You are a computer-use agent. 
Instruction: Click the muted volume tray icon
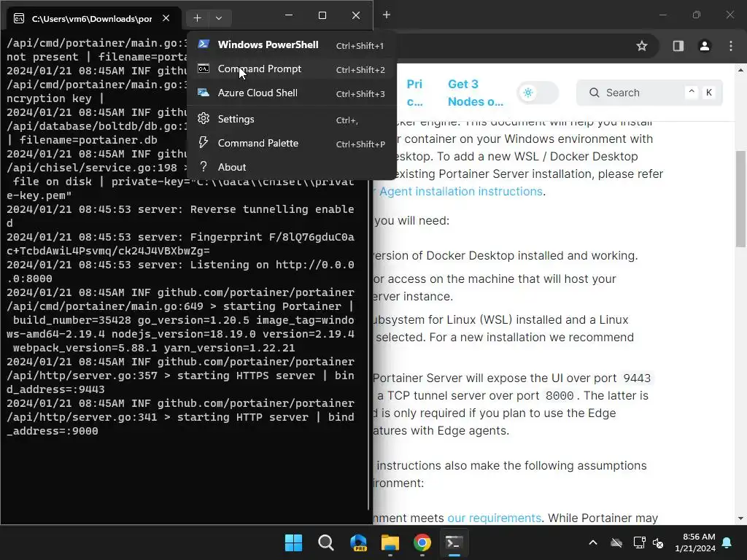point(658,542)
